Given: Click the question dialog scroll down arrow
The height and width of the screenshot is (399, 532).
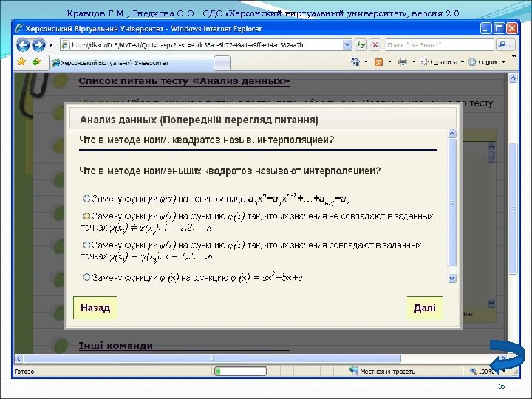Looking at the screenshot, I should click(x=452, y=279).
